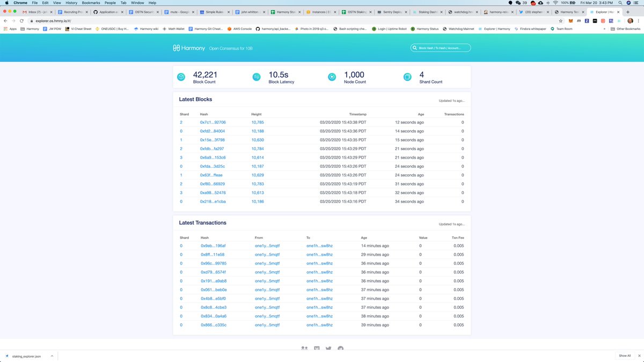Open the Medium icon in the footer

tap(317, 348)
